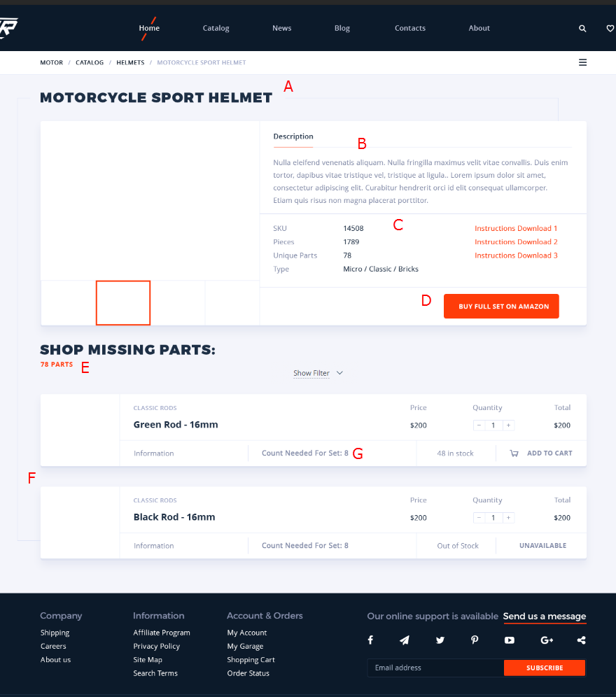616x697 pixels.
Task: Decrease Black Rod quantity with minus button
Action: point(479,518)
